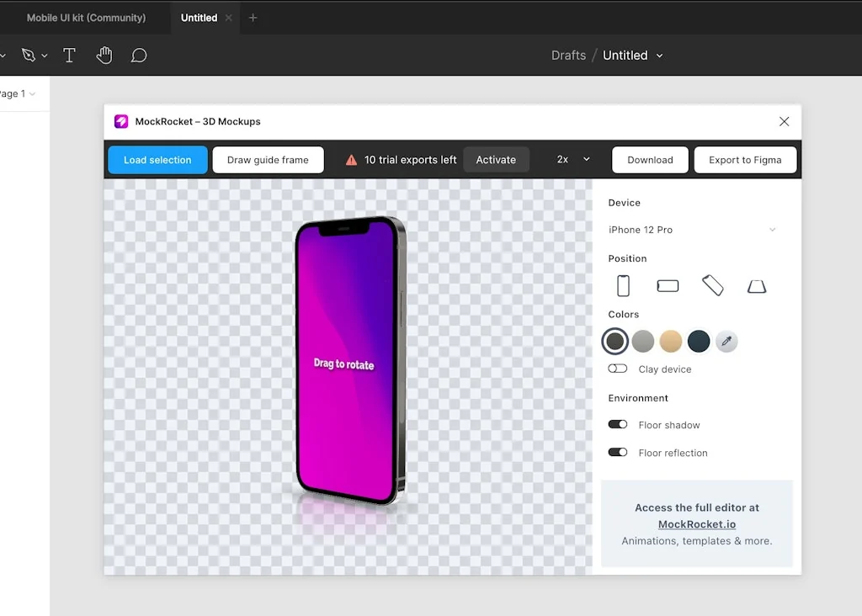Open the Drafts breadcrumb menu
Screen dimensions: 862x616
(568, 55)
